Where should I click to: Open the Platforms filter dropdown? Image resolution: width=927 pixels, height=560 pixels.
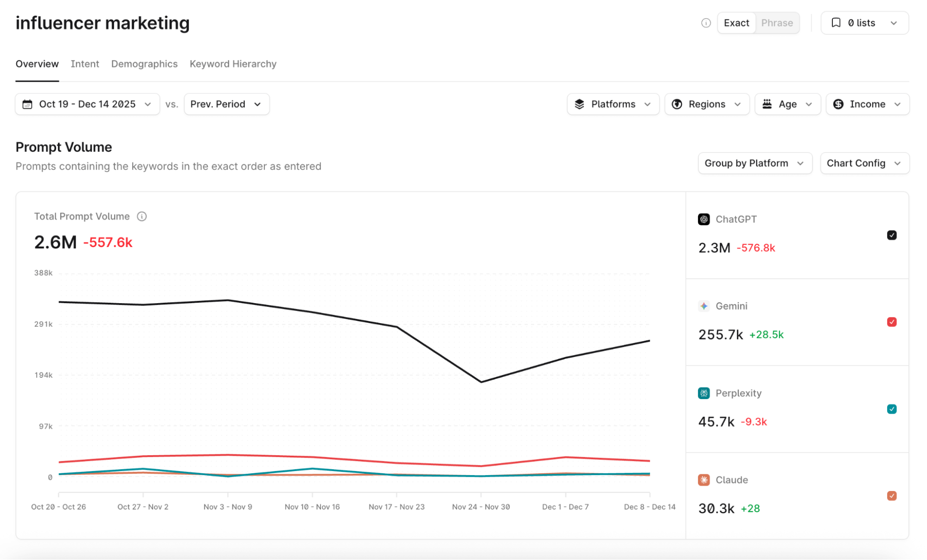(613, 104)
